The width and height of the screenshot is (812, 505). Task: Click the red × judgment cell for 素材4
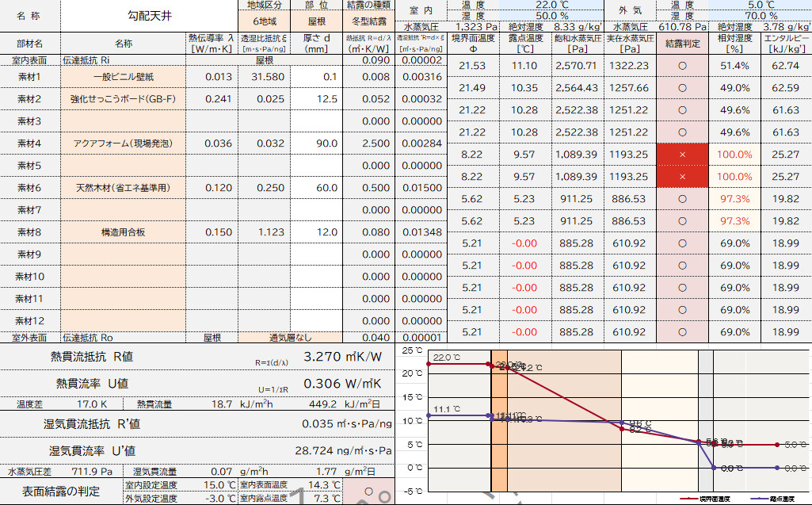(682, 155)
